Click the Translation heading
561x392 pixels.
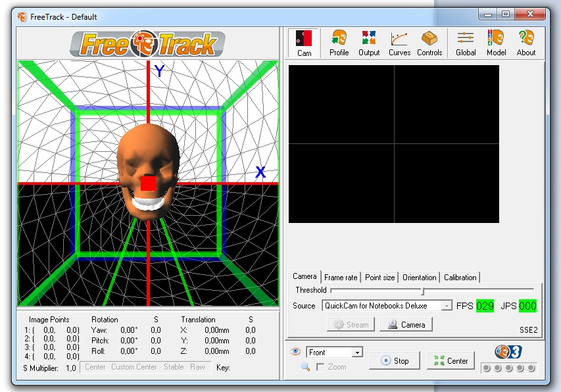click(x=198, y=320)
